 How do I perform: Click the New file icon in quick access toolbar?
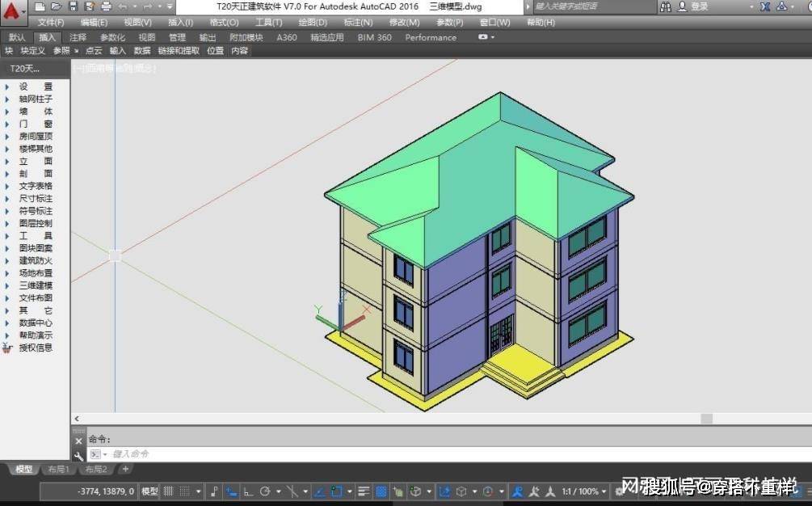point(40,6)
